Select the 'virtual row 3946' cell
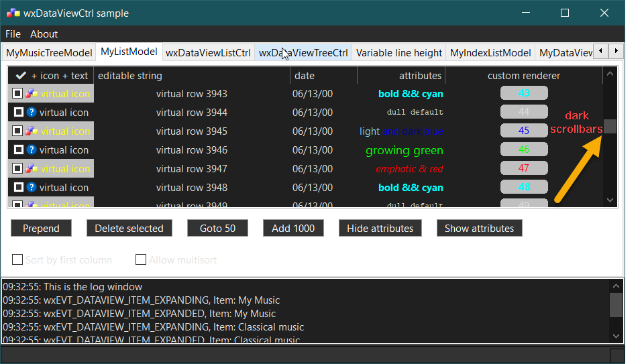Image resolution: width=644 pixels, height=364 pixels. 192,149
